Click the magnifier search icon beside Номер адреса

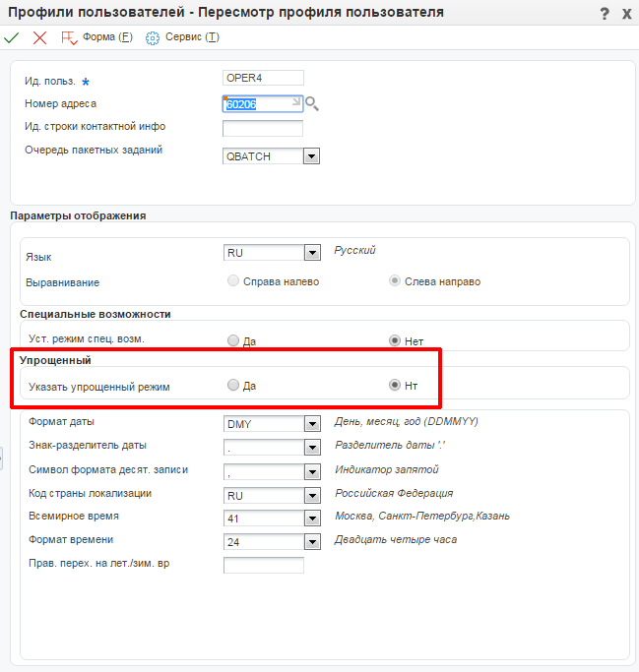click(x=312, y=103)
